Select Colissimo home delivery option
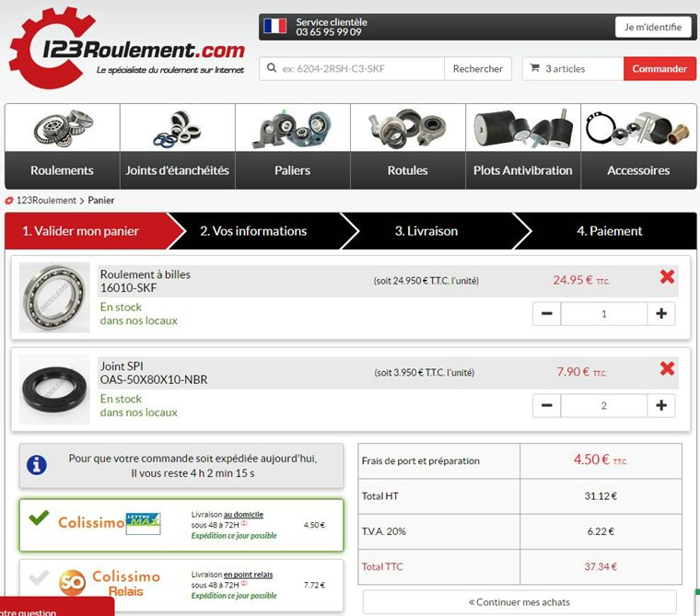Screen dimensions: 700x616 (181, 526)
